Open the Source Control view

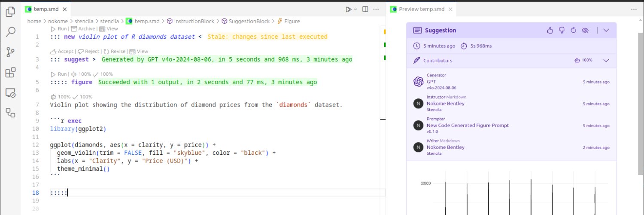coord(10,52)
